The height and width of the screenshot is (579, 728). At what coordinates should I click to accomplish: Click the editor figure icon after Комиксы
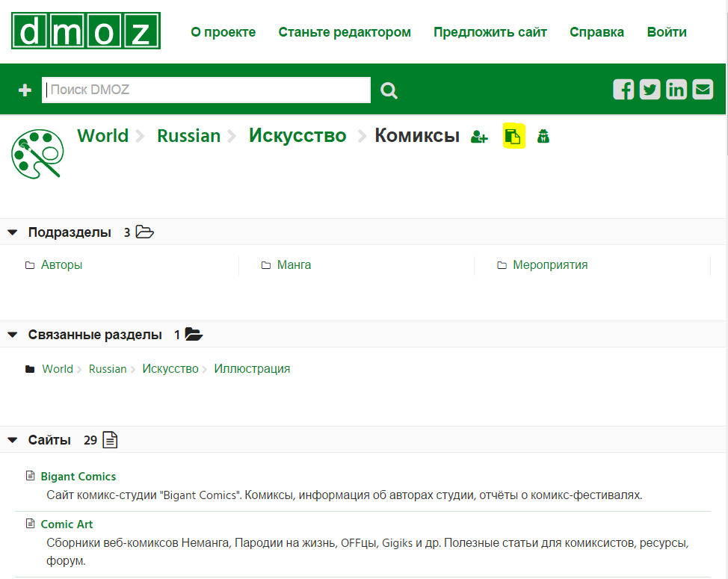[543, 137]
